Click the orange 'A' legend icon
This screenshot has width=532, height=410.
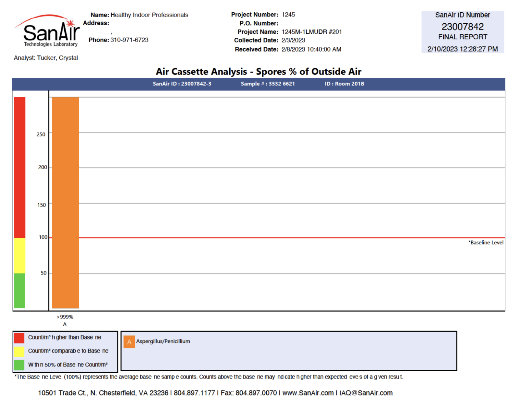pyautogui.click(x=129, y=342)
